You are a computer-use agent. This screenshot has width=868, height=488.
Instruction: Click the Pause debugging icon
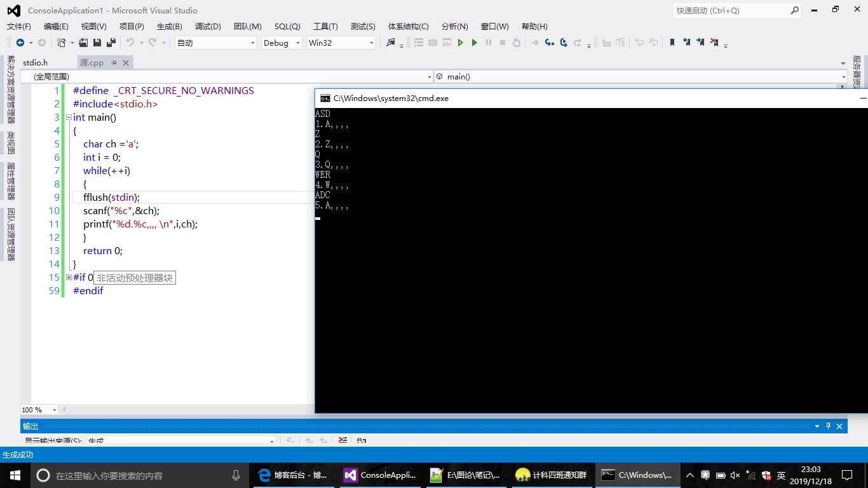489,43
